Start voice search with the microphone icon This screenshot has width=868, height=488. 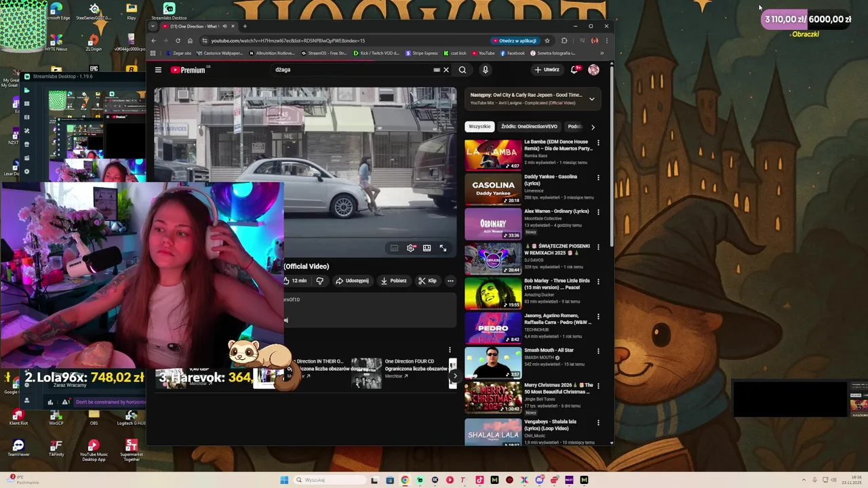[485, 70]
